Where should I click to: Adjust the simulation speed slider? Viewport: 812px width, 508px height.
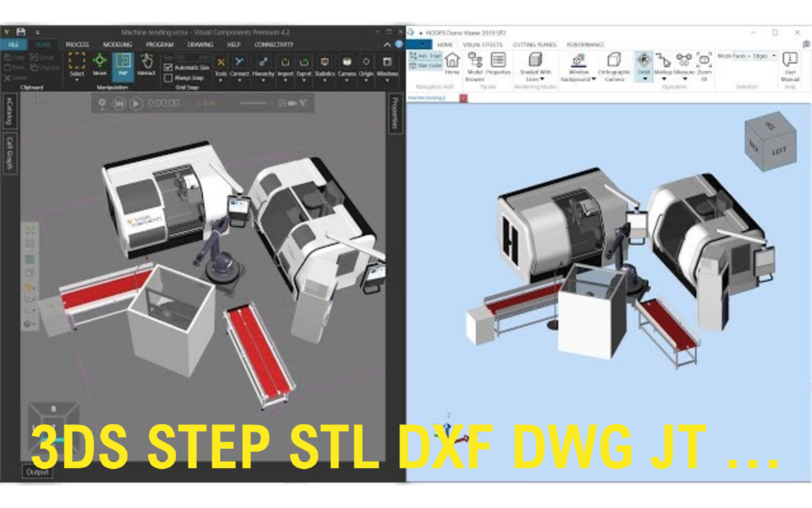pyautogui.click(x=252, y=103)
